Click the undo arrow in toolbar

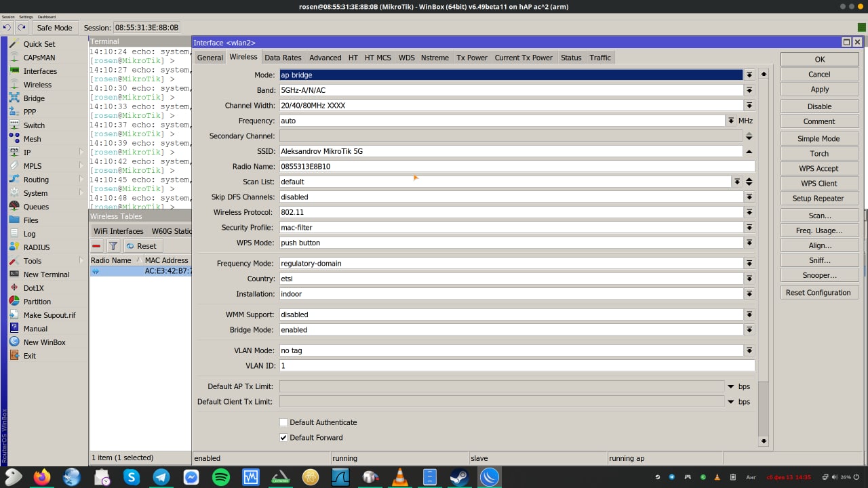point(7,28)
